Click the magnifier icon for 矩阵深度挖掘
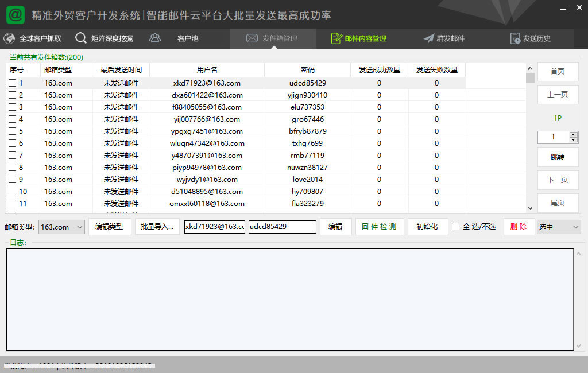This screenshot has height=373, width=588. click(81, 38)
